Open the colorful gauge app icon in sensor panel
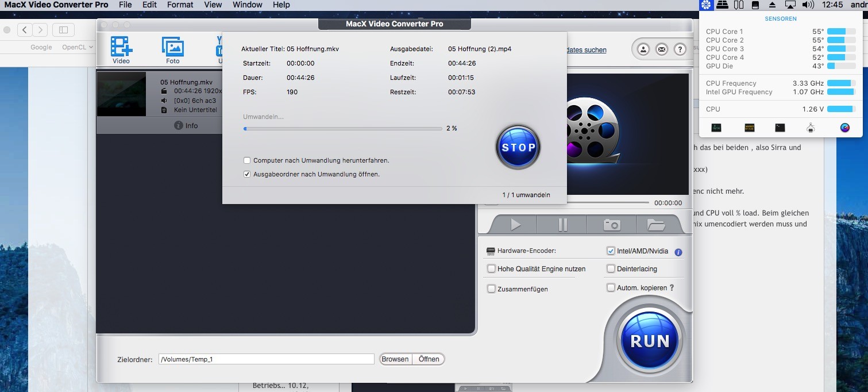Screen dimensions: 868x392 [845, 128]
